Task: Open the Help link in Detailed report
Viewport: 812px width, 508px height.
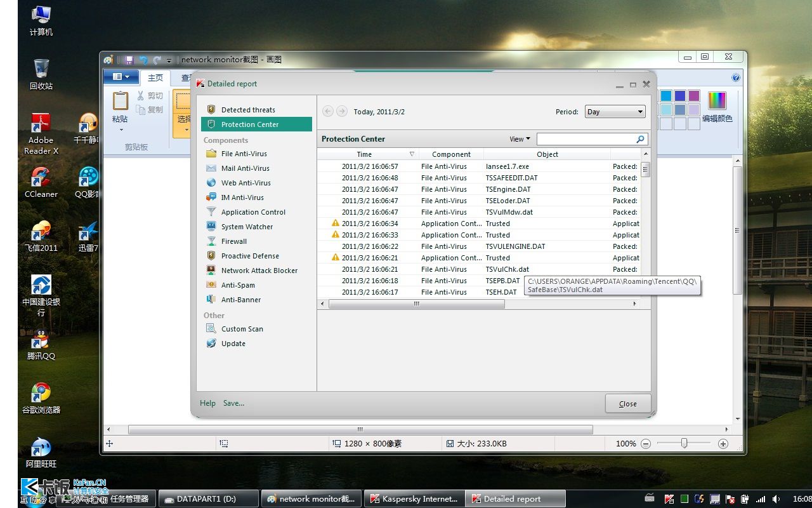Action: [x=207, y=403]
